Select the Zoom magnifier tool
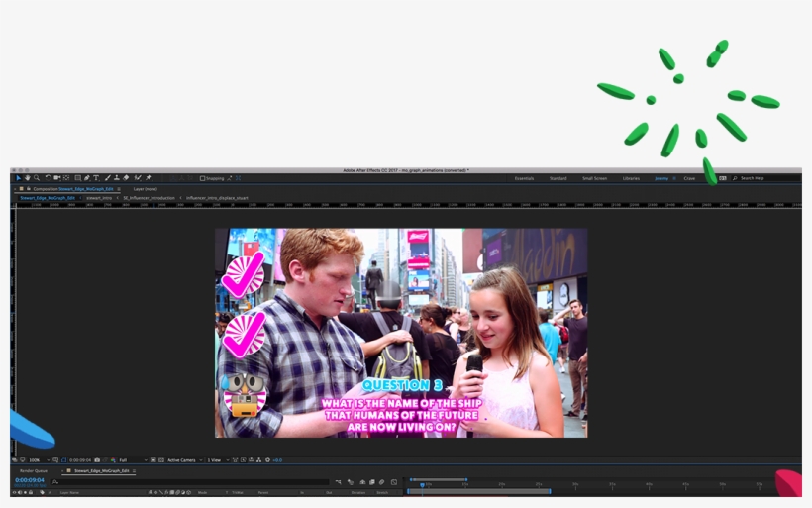 37,178
